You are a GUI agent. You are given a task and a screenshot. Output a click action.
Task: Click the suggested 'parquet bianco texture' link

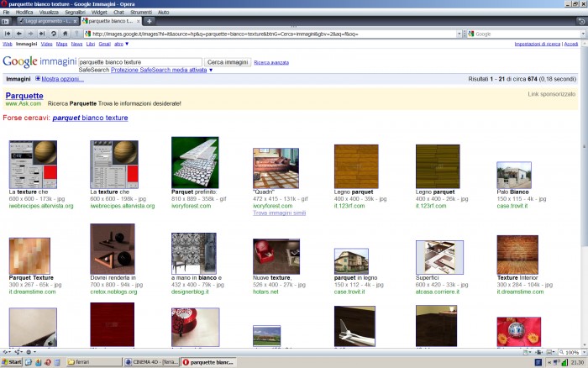90,118
